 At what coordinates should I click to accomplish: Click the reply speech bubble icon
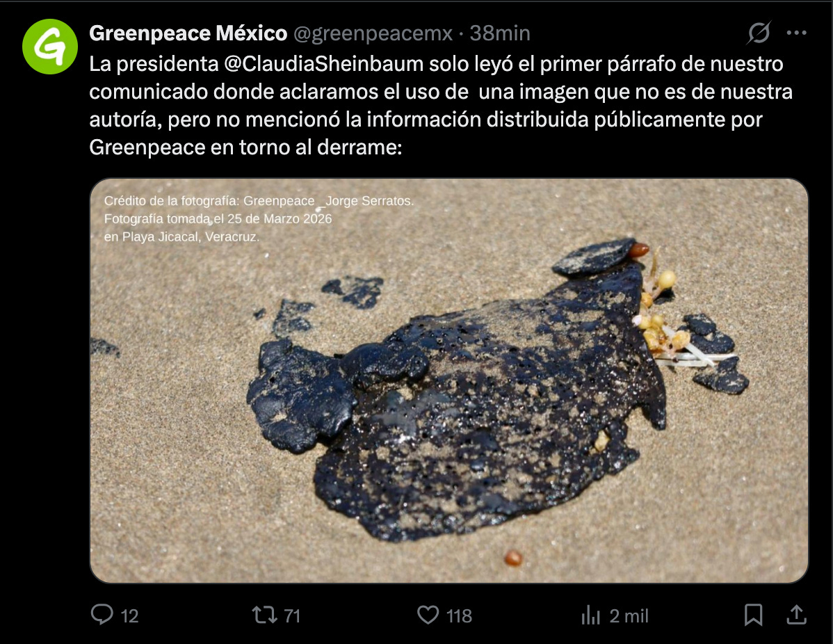[x=102, y=615]
